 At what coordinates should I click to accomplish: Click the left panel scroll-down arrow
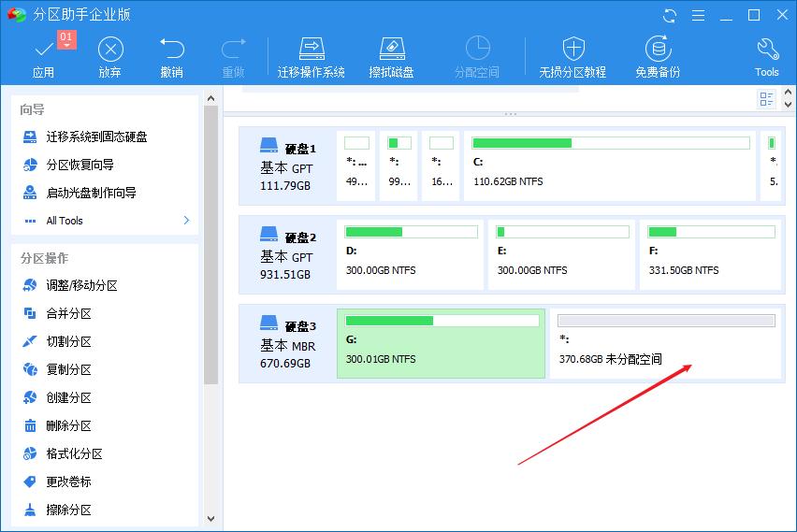(210, 519)
